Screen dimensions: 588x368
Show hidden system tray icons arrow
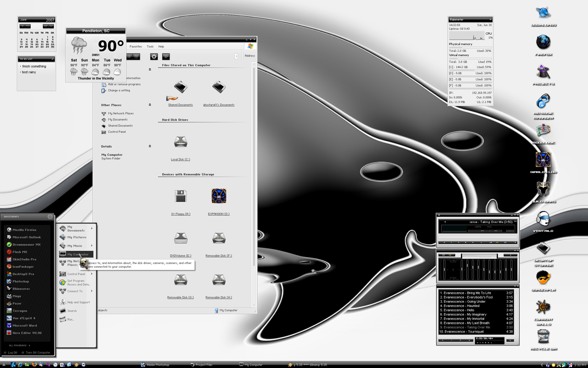pos(542,365)
